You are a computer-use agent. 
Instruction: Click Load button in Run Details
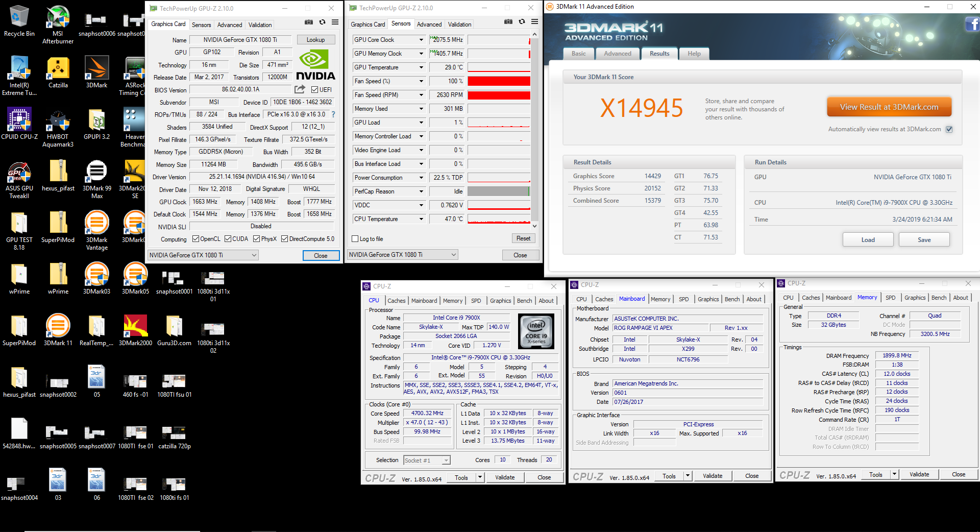pyautogui.click(x=868, y=240)
